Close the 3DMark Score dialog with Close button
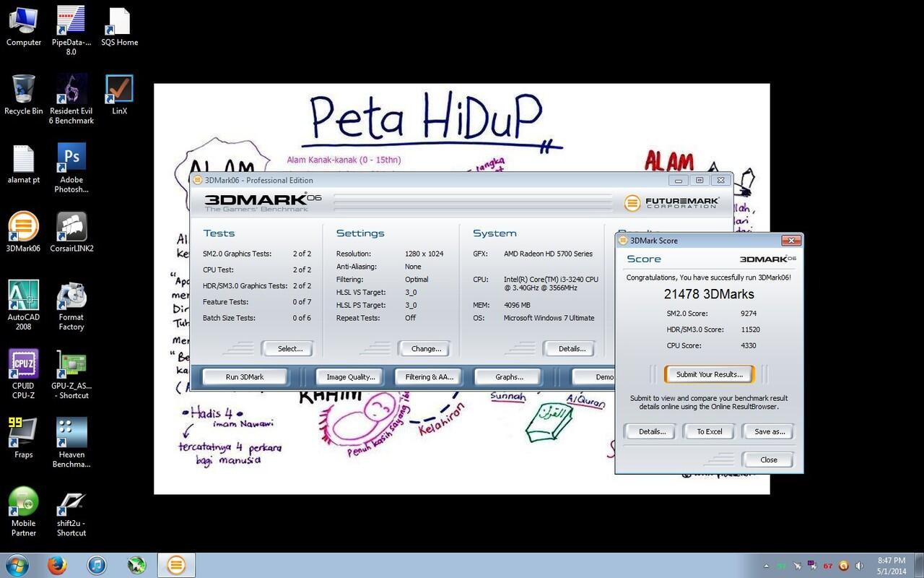Viewport: 924px width, 578px height. click(x=769, y=460)
